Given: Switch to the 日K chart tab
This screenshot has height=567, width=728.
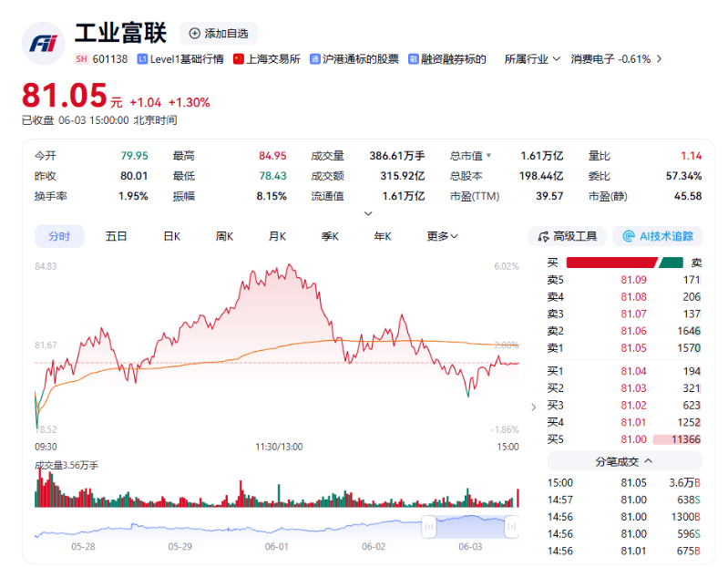Looking at the screenshot, I should pyautogui.click(x=172, y=236).
